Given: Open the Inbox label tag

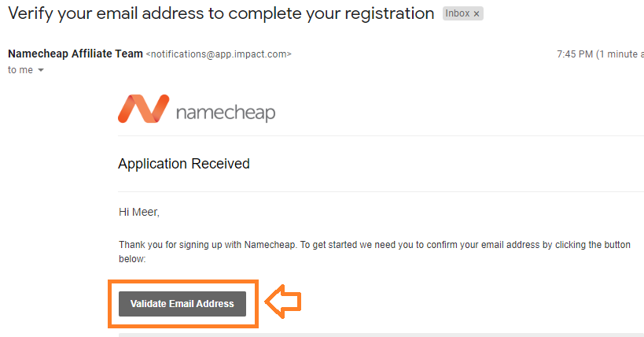Looking at the screenshot, I should point(457,13).
